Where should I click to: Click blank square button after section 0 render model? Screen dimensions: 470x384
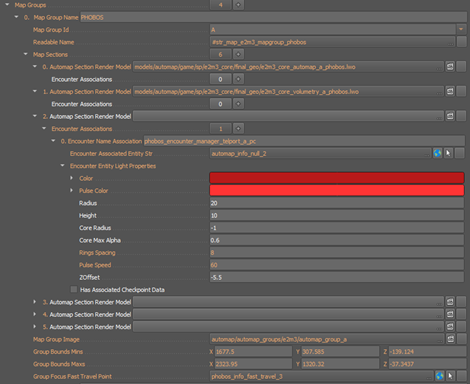[x=461, y=67]
